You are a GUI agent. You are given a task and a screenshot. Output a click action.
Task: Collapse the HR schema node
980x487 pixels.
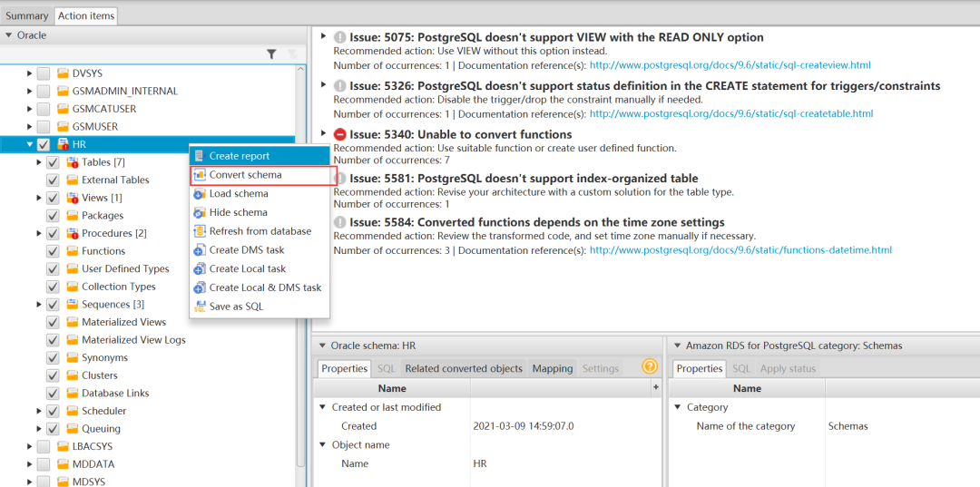pos(29,144)
